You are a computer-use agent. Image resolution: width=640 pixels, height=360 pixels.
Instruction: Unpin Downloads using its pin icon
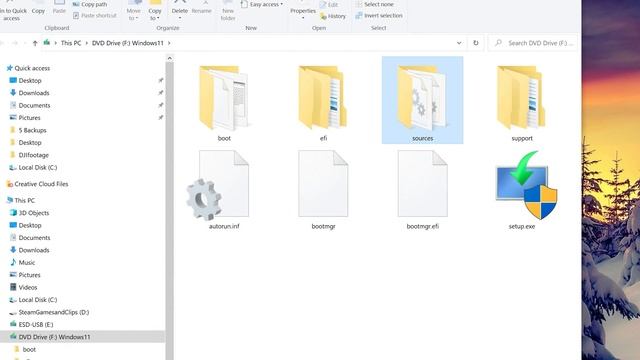[160, 93]
